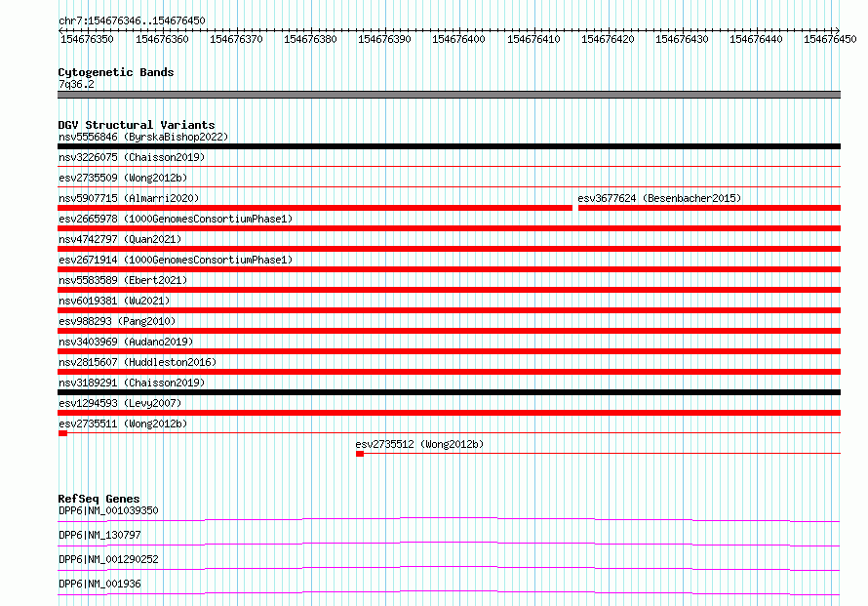The height and width of the screenshot is (606, 868).
Task: Click ruler position 154676370
Action: [236, 39]
